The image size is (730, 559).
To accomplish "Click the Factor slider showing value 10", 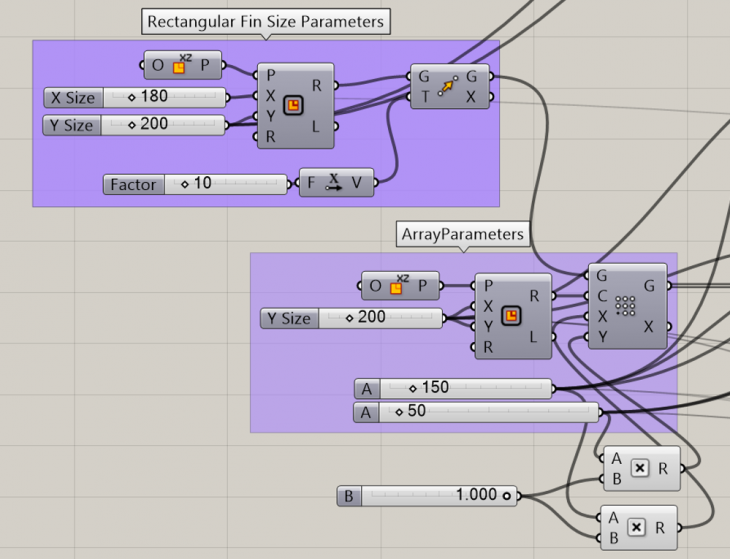I will click(230, 185).
